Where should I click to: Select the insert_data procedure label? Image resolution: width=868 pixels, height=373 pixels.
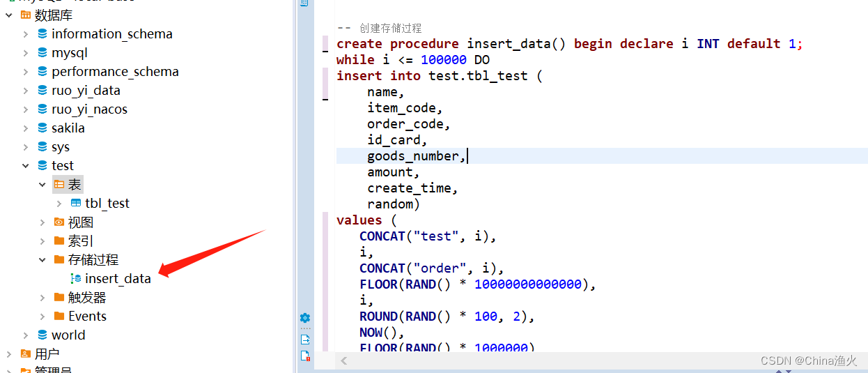click(118, 278)
